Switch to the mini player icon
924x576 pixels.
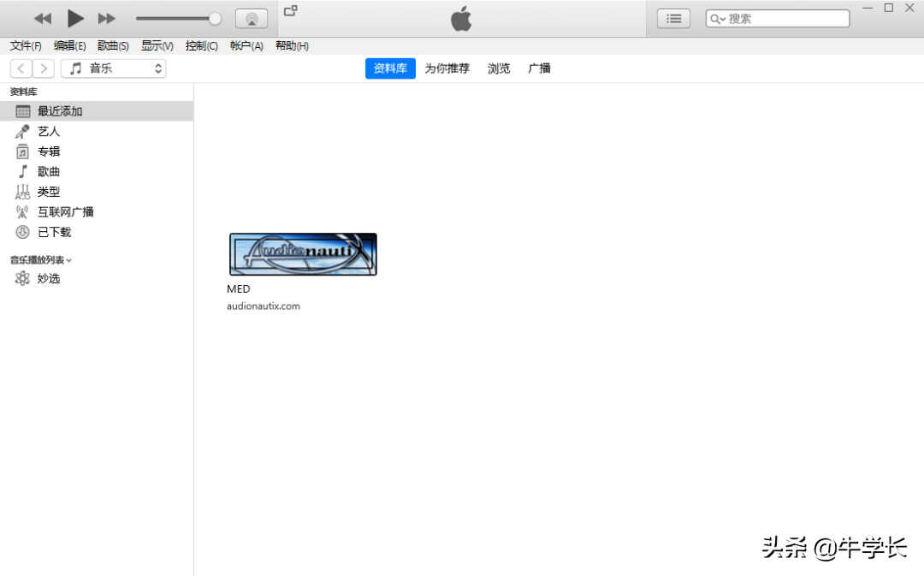tap(291, 10)
